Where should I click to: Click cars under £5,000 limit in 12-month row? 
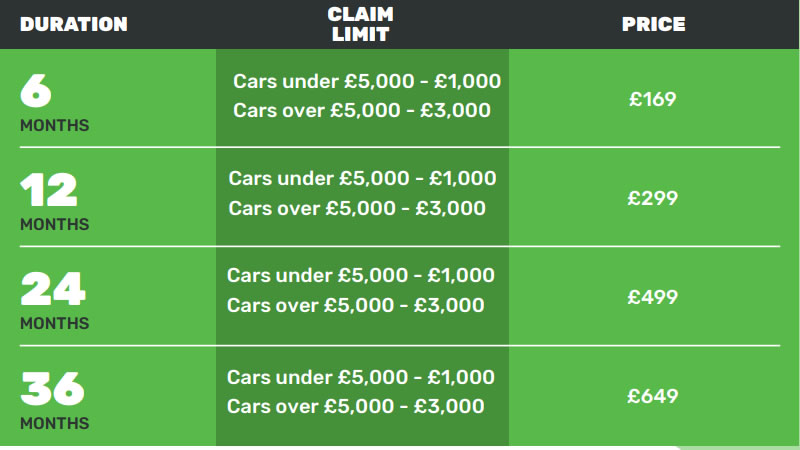pyautogui.click(x=362, y=179)
